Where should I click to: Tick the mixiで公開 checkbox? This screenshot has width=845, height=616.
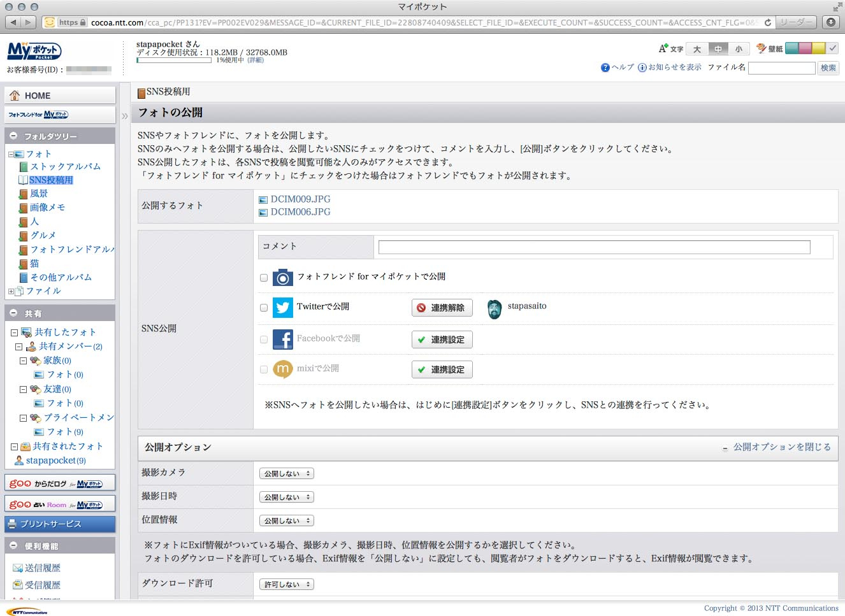264,369
